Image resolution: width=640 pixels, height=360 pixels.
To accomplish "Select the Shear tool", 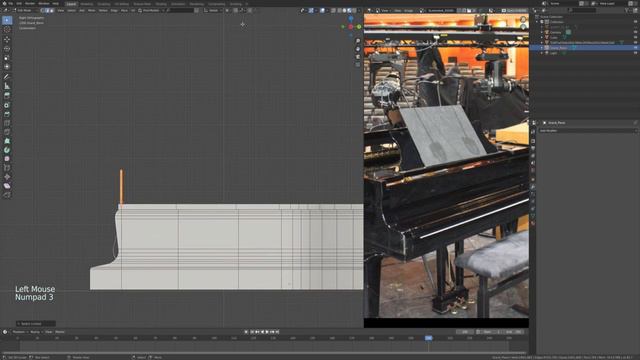I will tap(7, 195).
